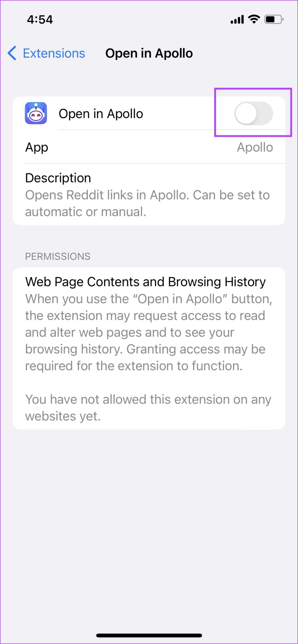Tap the App label in the row
The image size is (298, 644).
(37, 148)
